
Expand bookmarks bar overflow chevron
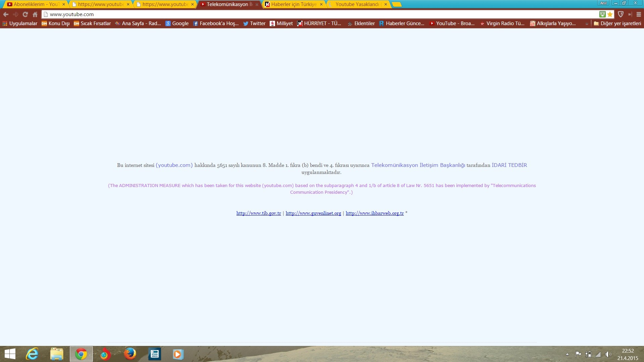pos(587,24)
